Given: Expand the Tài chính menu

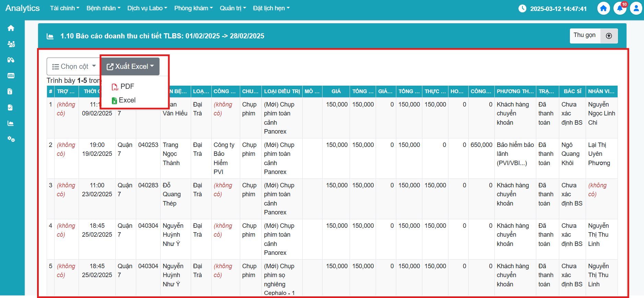Looking at the screenshot, I should click(65, 8).
